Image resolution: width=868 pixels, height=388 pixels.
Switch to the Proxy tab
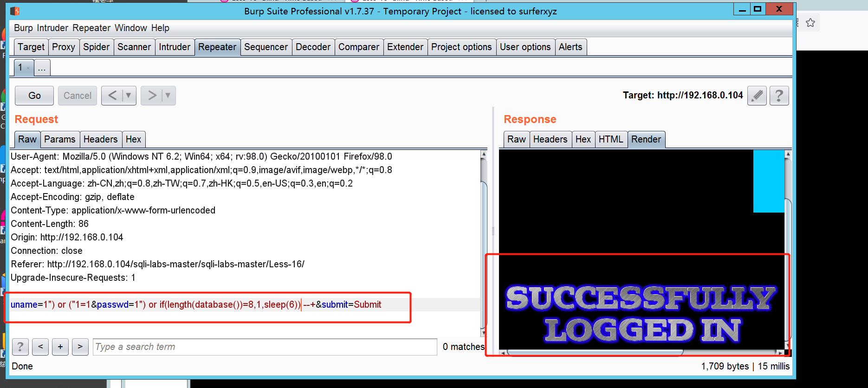(64, 47)
